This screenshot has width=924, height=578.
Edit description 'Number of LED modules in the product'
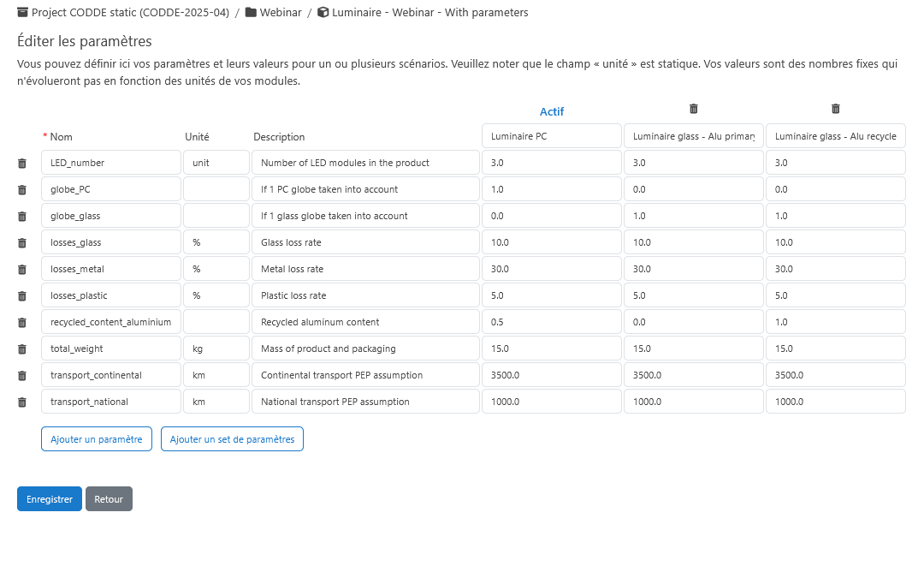point(365,163)
